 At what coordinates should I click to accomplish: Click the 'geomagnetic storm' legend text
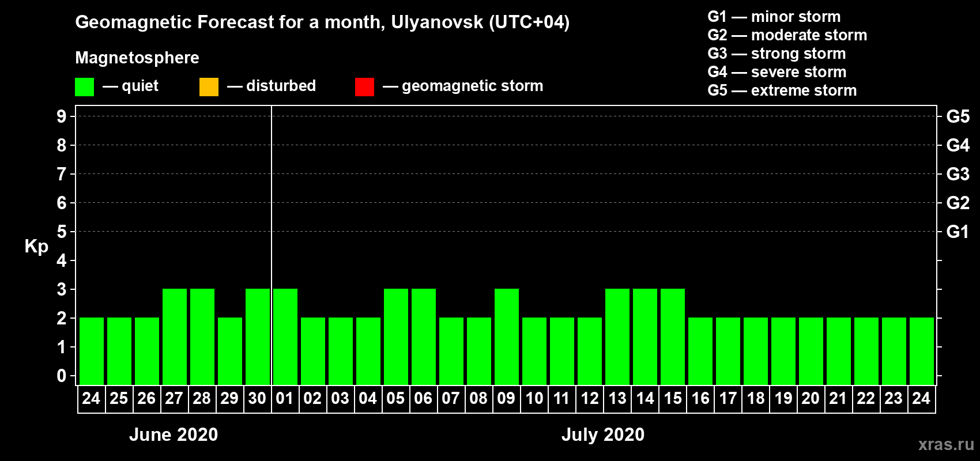[x=472, y=86]
